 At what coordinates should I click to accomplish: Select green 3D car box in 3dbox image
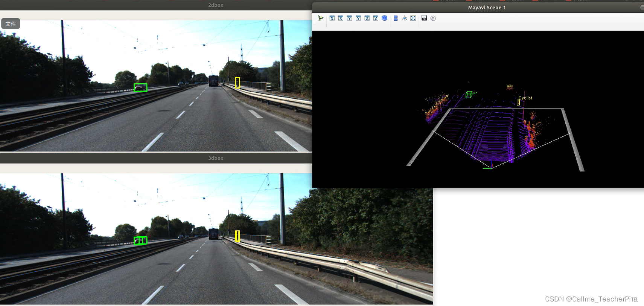pyautogui.click(x=140, y=240)
